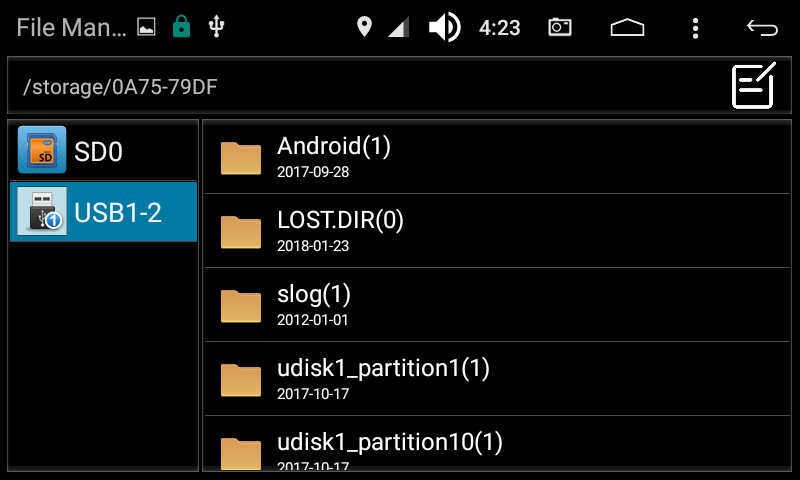Open the udisk1_partition1(1) folder
Viewport: 800px width, 480px height.
tap(497, 379)
